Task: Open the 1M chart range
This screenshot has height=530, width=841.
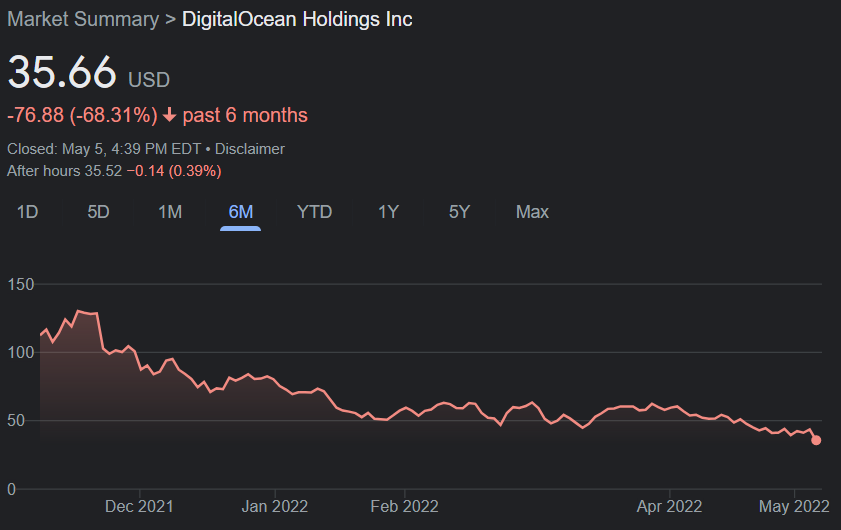Action: (170, 212)
